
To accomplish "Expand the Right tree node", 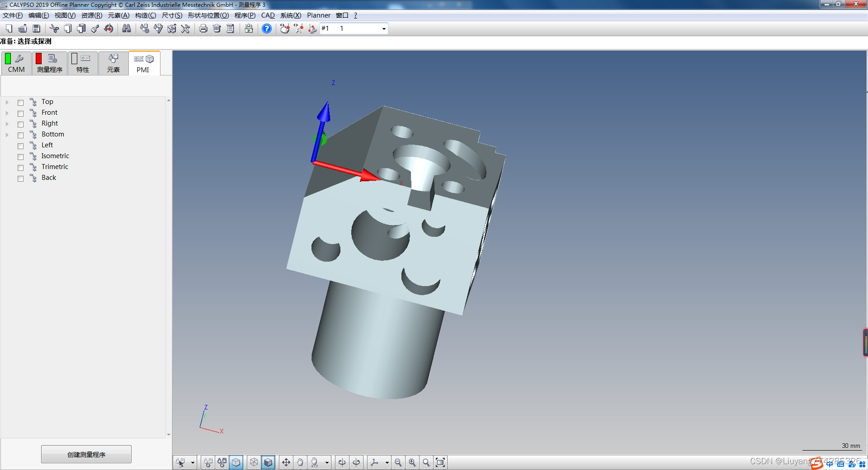I will [7, 124].
